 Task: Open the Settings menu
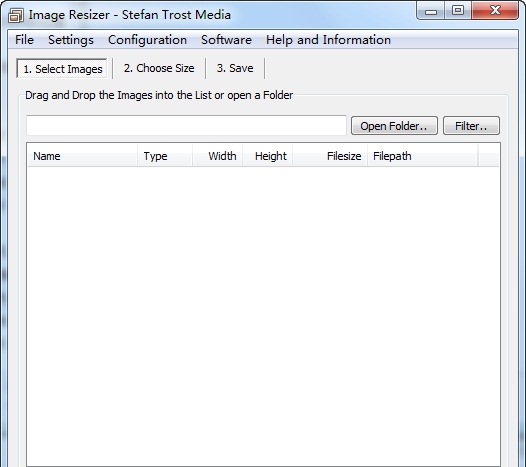71,40
